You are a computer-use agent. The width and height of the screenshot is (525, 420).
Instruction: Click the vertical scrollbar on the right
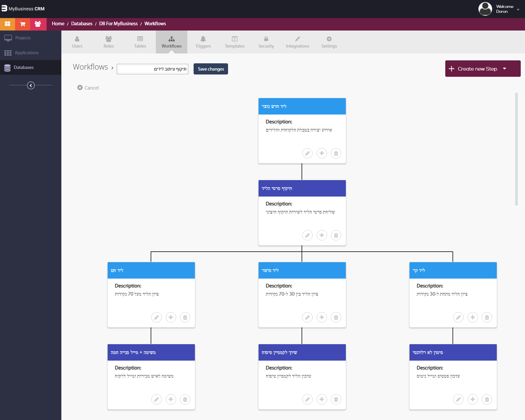(x=516, y=149)
